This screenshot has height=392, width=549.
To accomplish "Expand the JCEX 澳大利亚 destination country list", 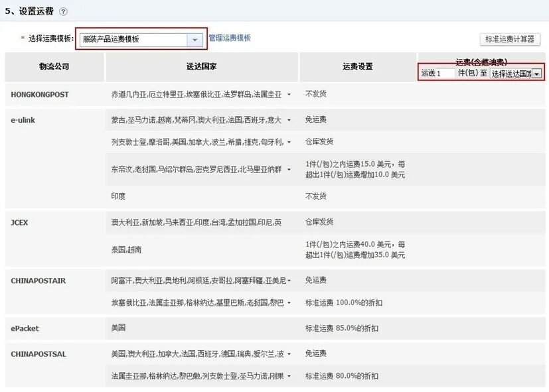I will 288,222.
